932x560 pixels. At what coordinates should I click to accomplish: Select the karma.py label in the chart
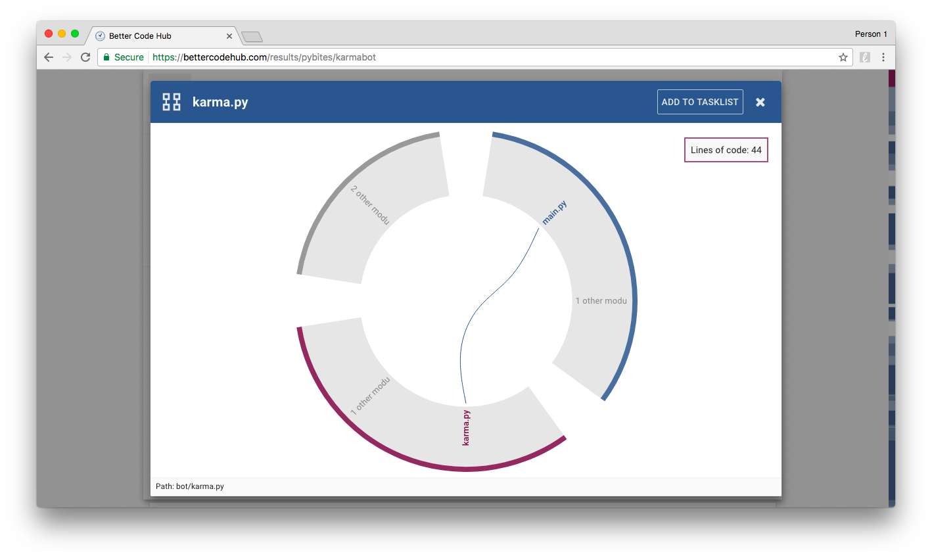click(466, 428)
